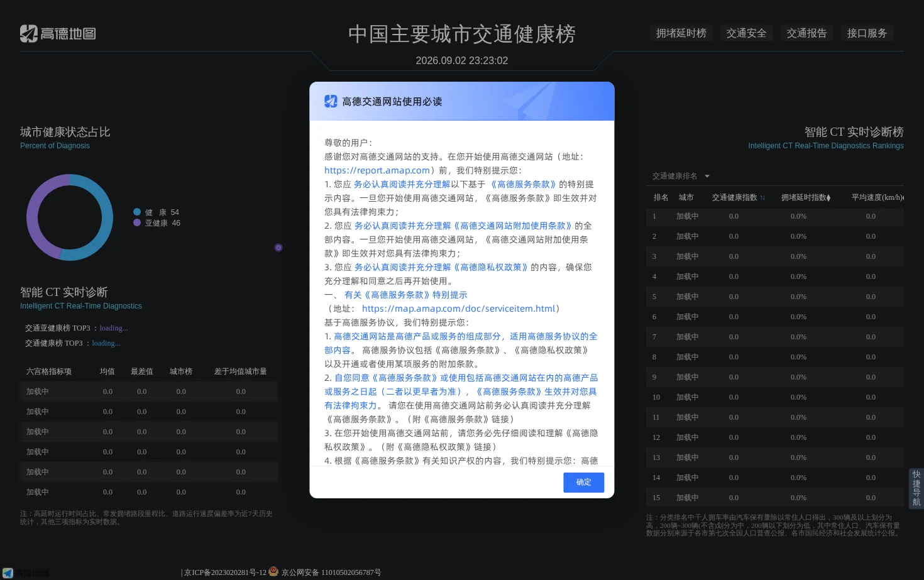The width and height of the screenshot is (924, 580).
Task: Open the 京ICP备2023020281号-12 footer link
Action: point(225,572)
